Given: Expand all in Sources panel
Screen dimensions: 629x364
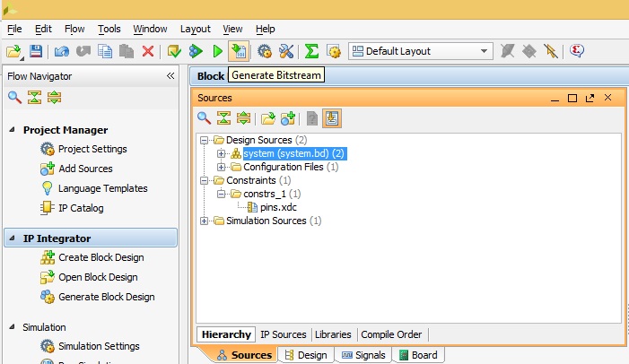Looking at the screenshot, I should point(243,118).
